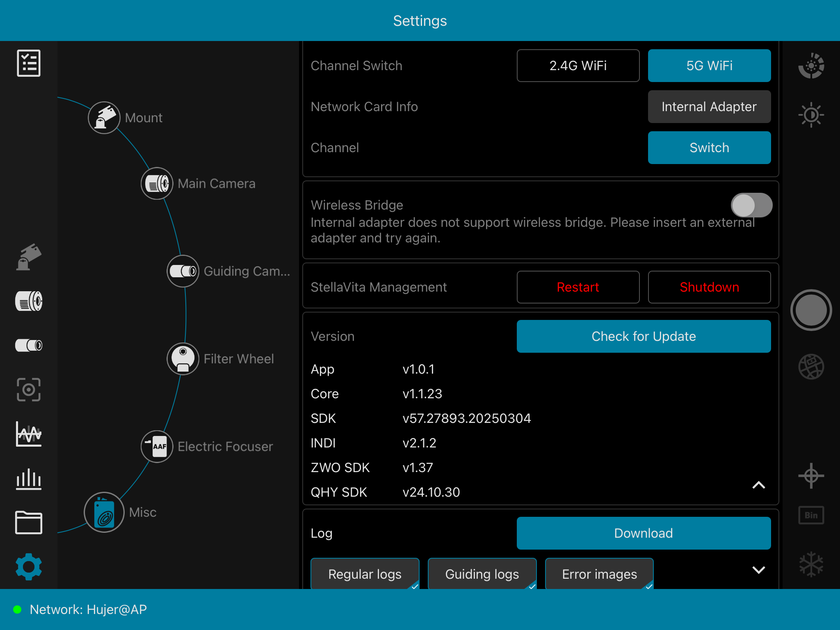Open the file folder icon in sidebar
This screenshot has height=630, width=840.
pos(28,523)
